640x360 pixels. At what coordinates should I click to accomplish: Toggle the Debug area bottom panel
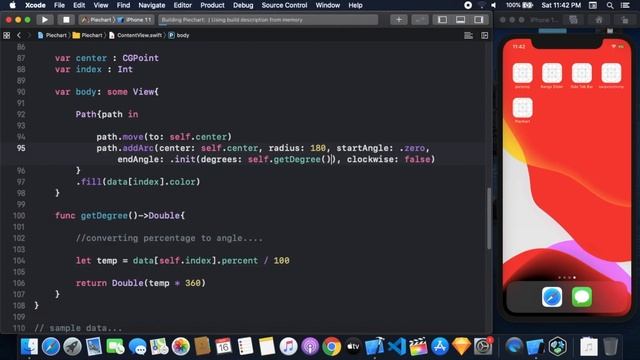[460, 20]
